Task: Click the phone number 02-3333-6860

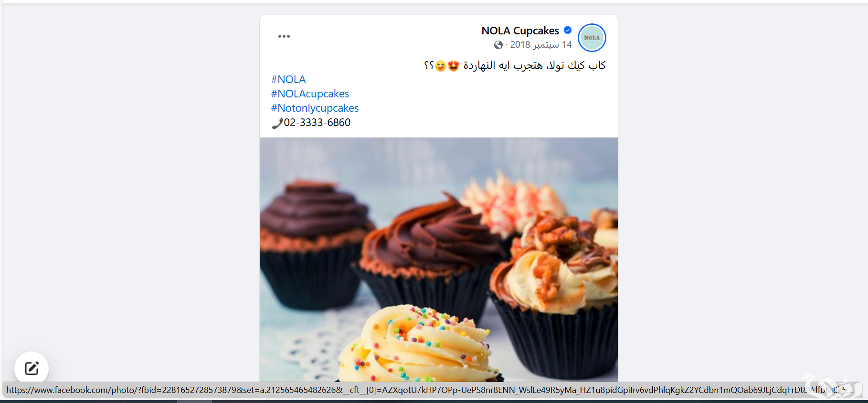Action: (317, 122)
